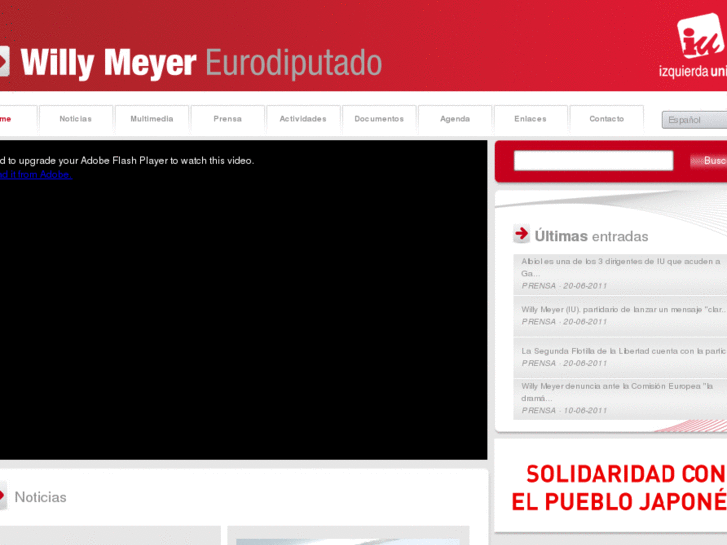Click the Noticias section heading

[40, 497]
